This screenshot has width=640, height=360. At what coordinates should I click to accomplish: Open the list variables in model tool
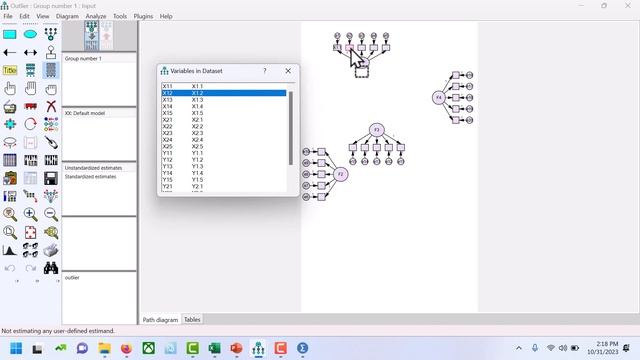click(x=30, y=70)
